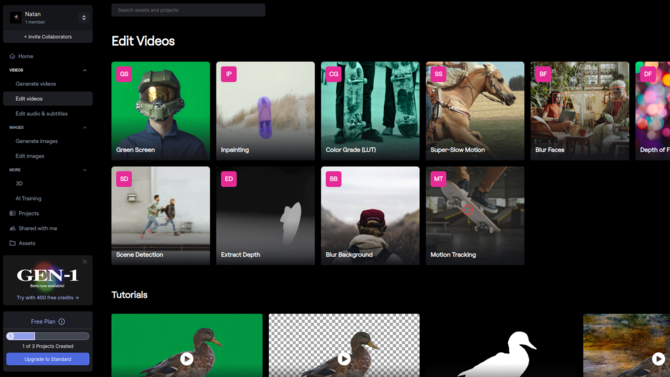Click the Shared with me icon
Image resolution: width=670 pixels, height=377 pixels.
(12, 228)
